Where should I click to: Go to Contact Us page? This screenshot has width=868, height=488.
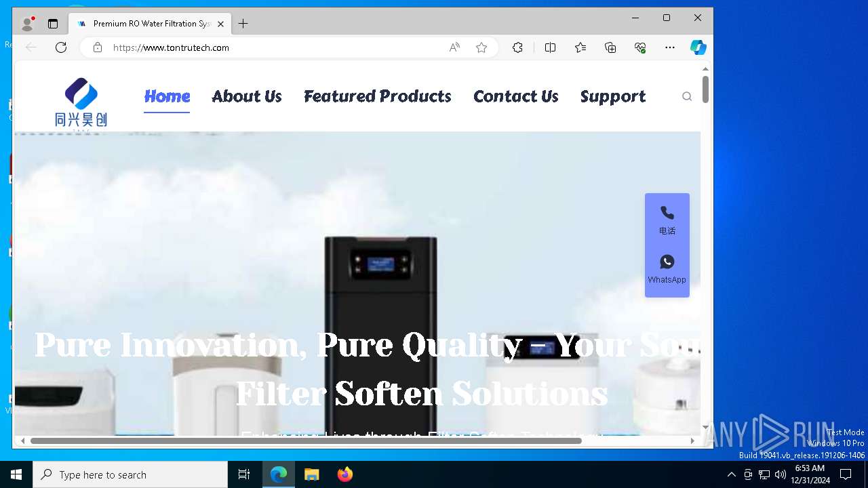pyautogui.click(x=516, y=96)
